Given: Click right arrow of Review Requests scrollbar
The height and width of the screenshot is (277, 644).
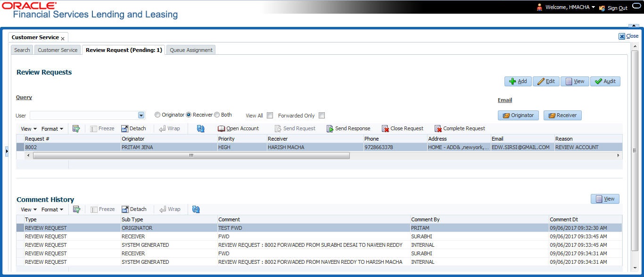Looking at the screenshot, I should (619, 155).
